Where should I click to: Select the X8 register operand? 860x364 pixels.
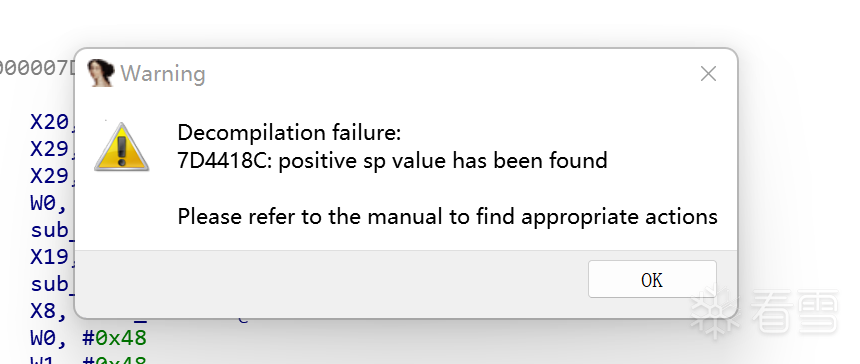tap(50, 311)
